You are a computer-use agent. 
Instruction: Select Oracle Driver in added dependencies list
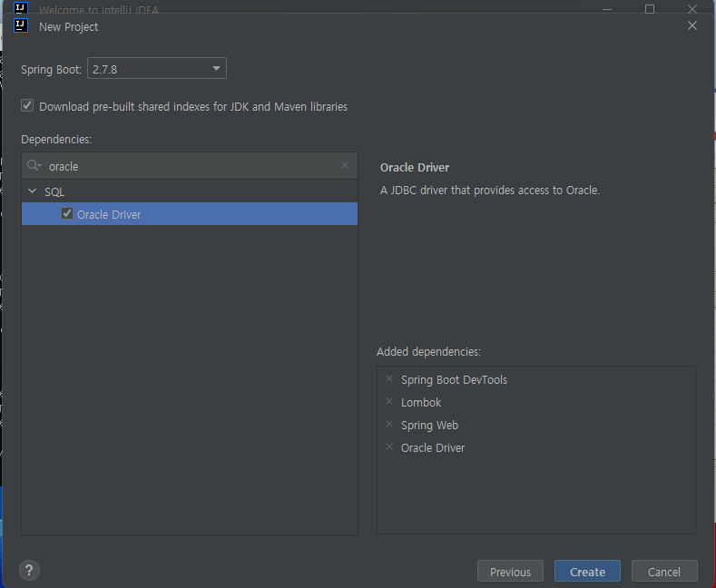coord(433,448)
